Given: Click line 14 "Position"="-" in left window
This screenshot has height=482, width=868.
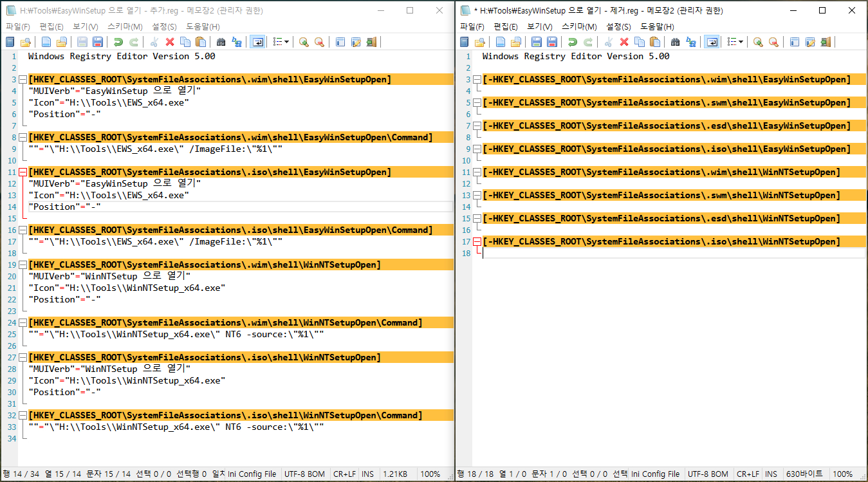Looking at the screenshot, I should click(x=65, y=207).
